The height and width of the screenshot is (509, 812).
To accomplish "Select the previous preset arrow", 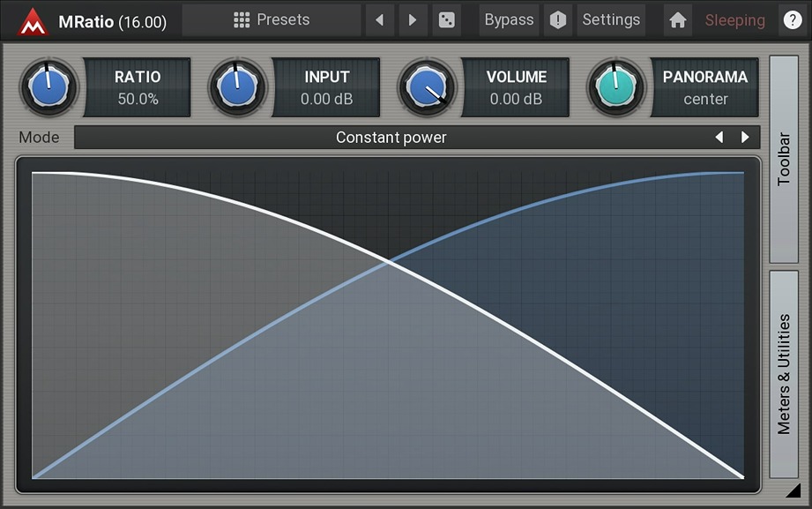I will pyautogui.click(x=380, y=19).
